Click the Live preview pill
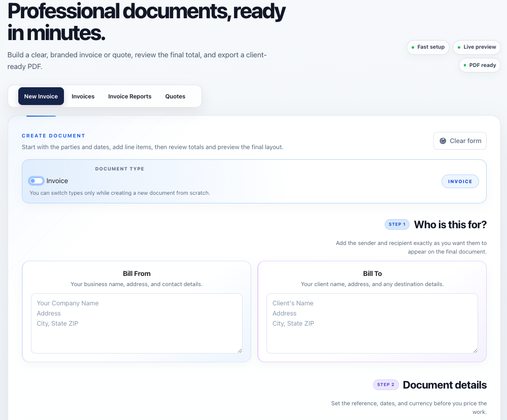 pyautogui.click(x=477, y=47)
